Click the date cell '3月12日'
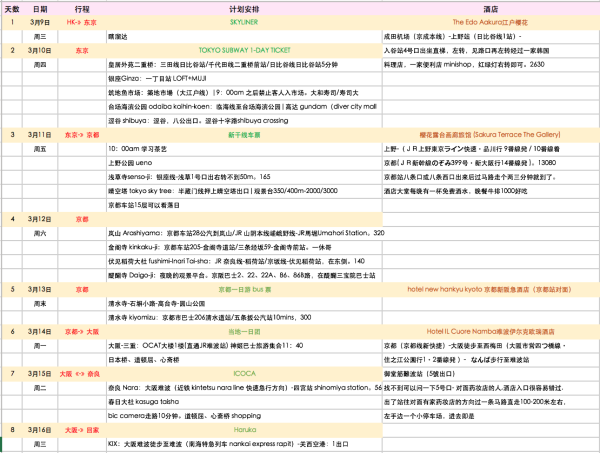 coord(40,219)
